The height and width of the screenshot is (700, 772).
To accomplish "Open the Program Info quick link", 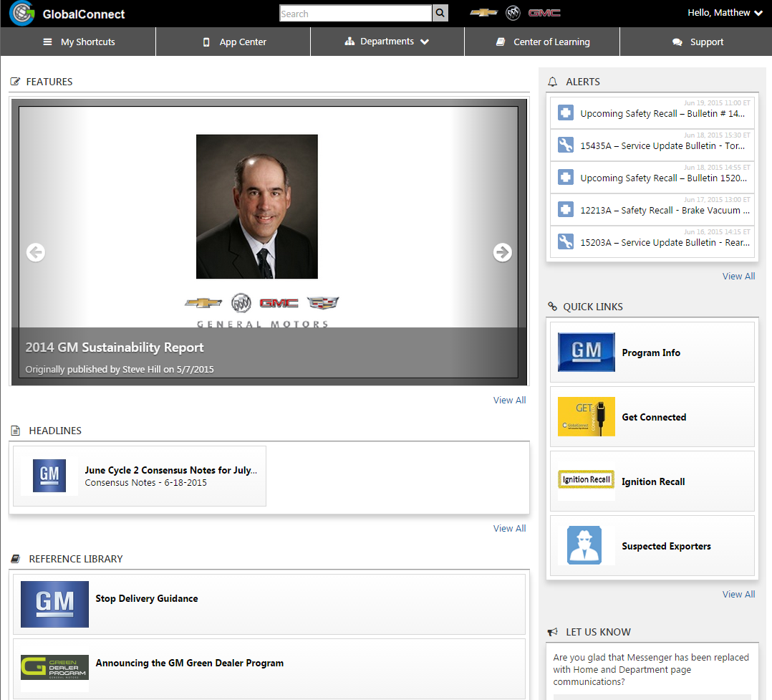I will (x=652, y=353).
